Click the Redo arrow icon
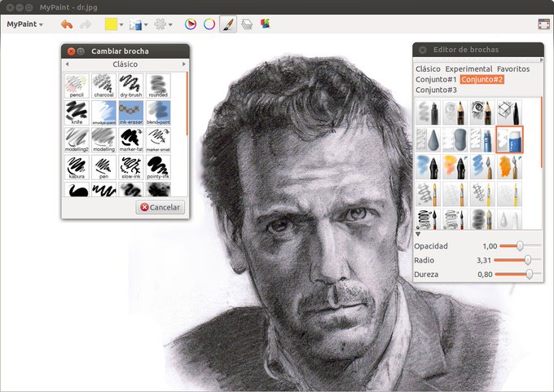554x392 pixels. 86,24
